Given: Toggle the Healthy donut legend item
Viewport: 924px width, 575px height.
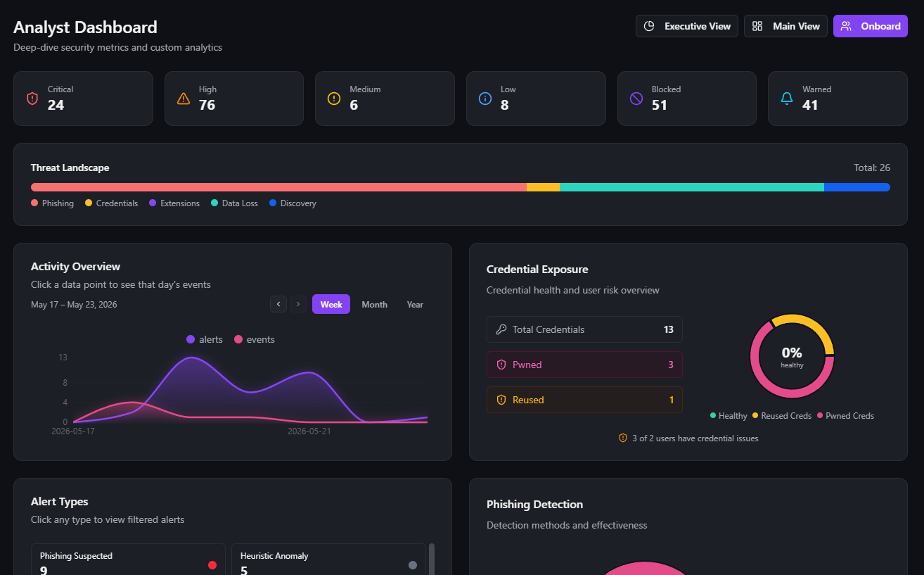Looking at the screenshot, I should tap(729, 416).
